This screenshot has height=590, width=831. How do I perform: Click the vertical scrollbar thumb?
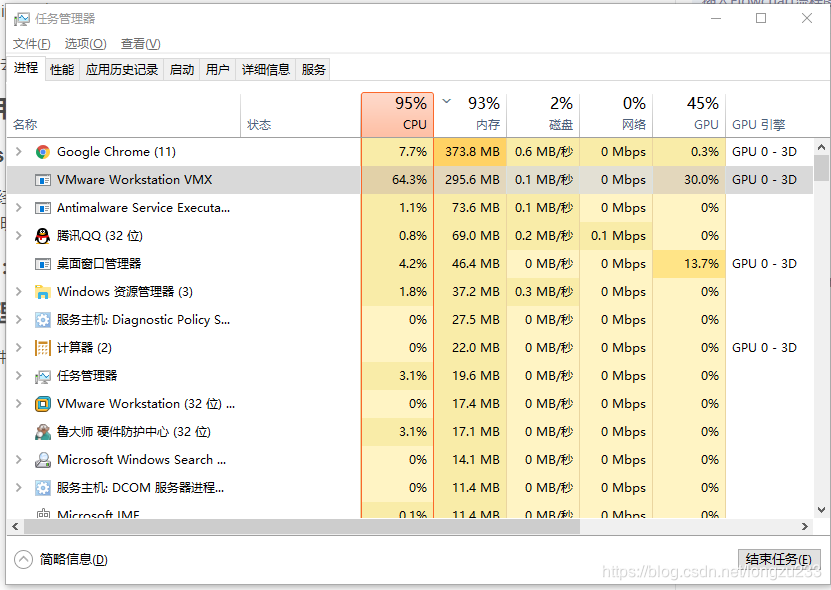(821, 168)
